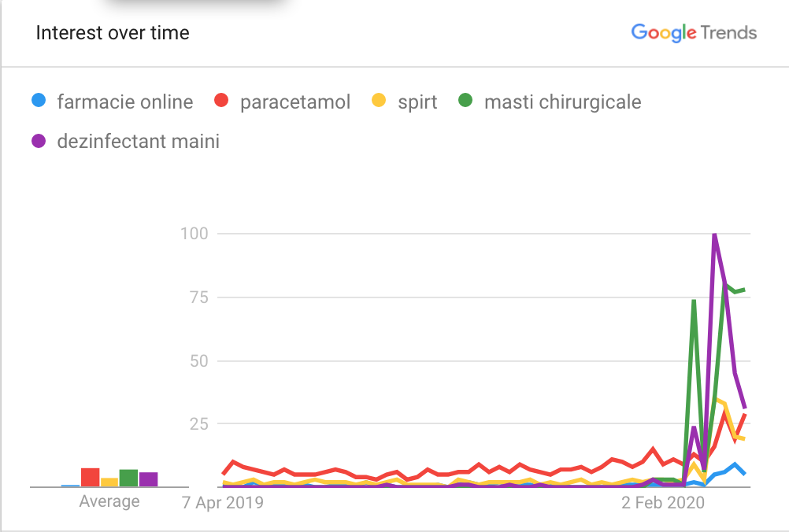Click the Google Trends logo
Viewport: 789px width, 532px height.
(694, 33)
